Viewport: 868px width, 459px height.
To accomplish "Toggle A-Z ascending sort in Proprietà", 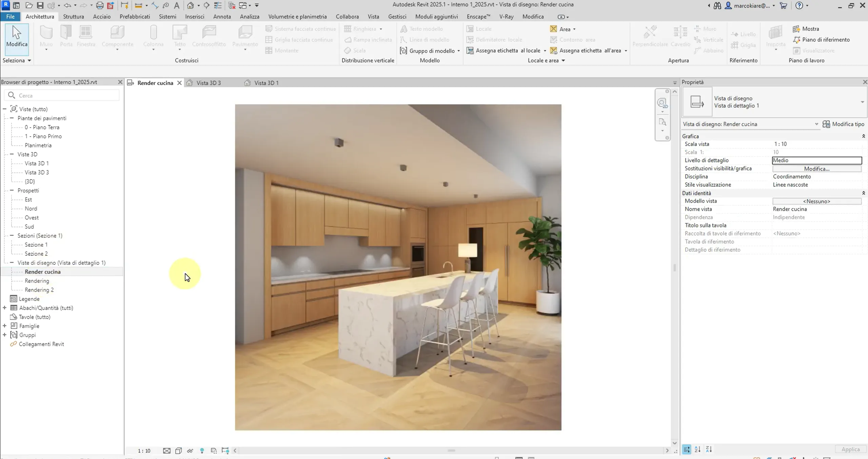I will pyautogui.click(x=697, y=450).
